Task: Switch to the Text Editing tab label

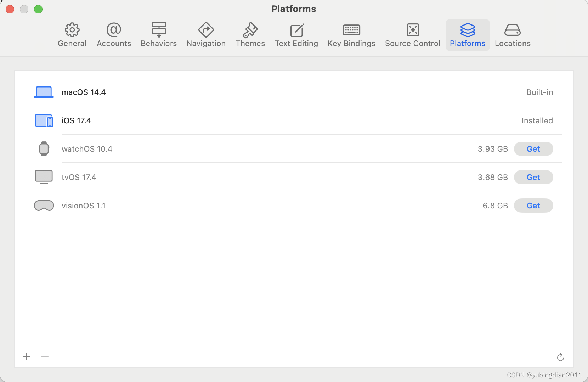Action: point(296,43)
